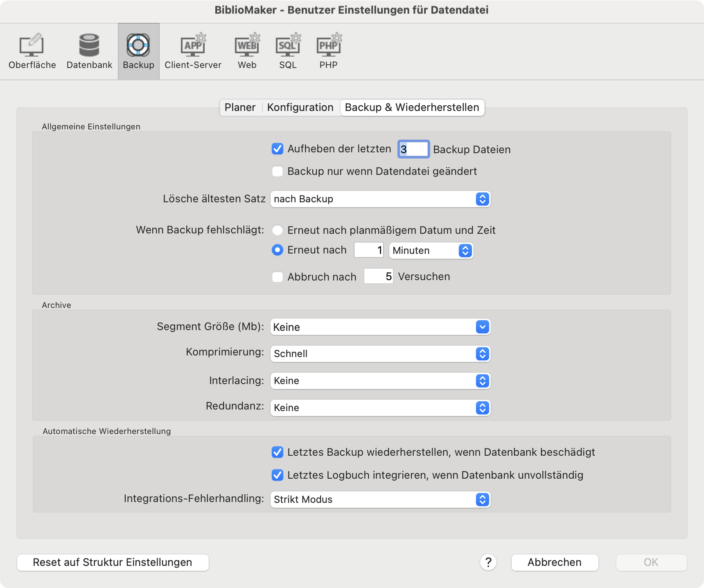The width and height of the screenshot is (704, 588).
Task: Open the Web settings pane
Action: (x=247, y=51)
